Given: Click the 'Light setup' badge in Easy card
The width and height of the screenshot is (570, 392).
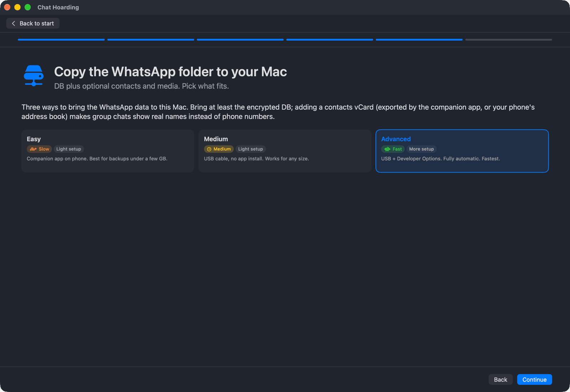Looking at the screenshot, I should [x=69, y=149].
